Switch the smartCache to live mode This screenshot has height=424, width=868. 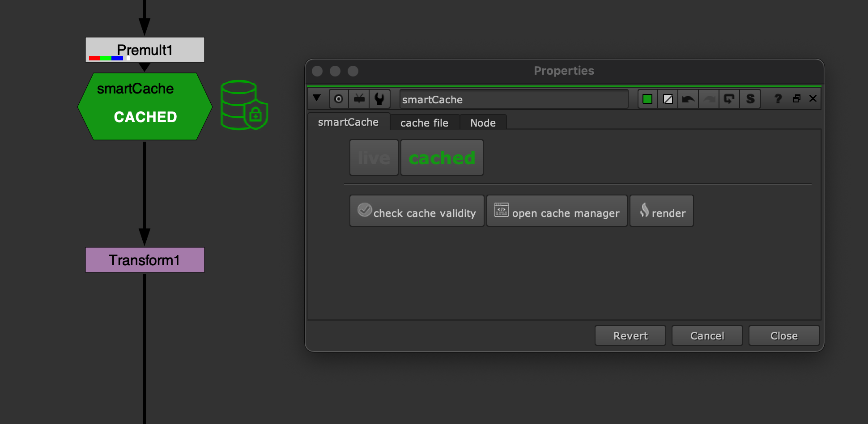pos(374,157)
